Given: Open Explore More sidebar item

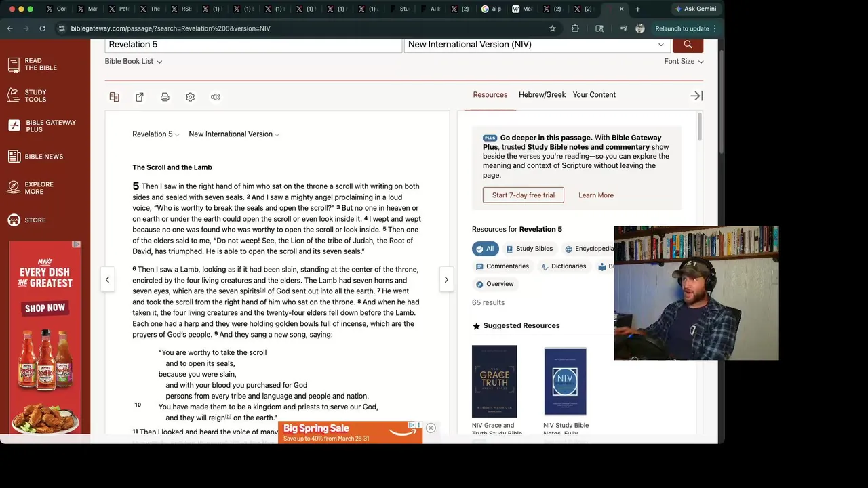Looking at the screenshot, I should 31,188.
